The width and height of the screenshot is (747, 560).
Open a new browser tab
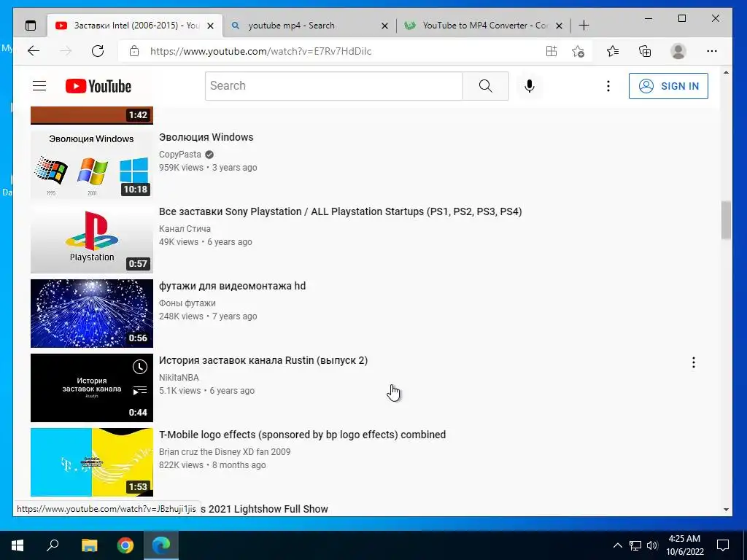pos(584,26)
